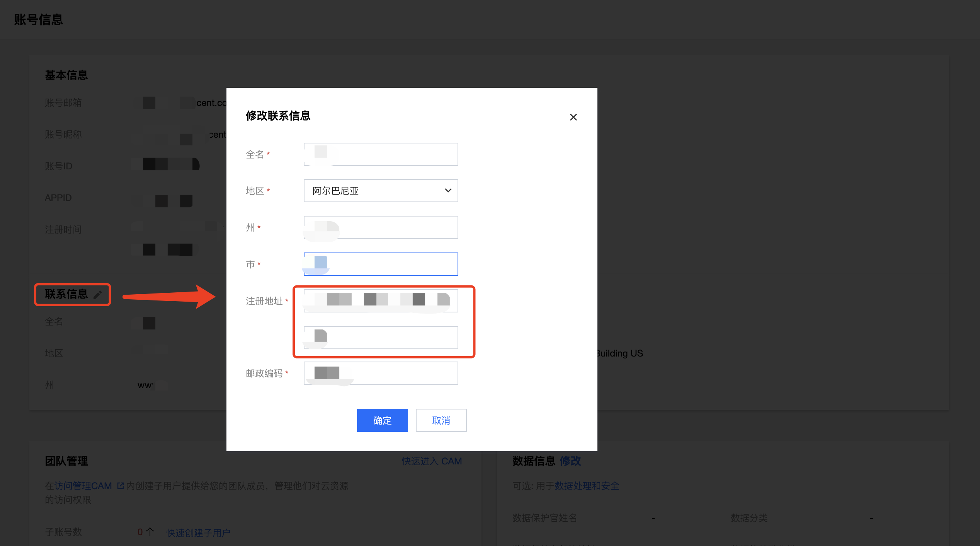
Task: Close the 修改联系信息 dialog
Action: [573, 117]
